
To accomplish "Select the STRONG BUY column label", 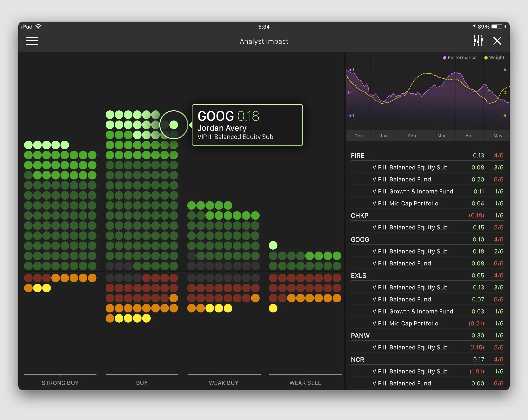I will (60, 383).
